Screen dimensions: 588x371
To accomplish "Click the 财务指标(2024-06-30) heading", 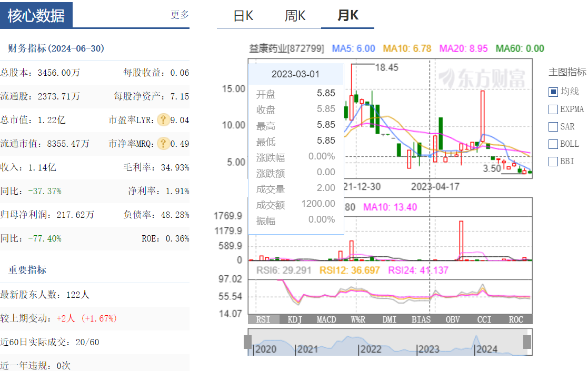I will pyautogui.click(x=56, y=48).
